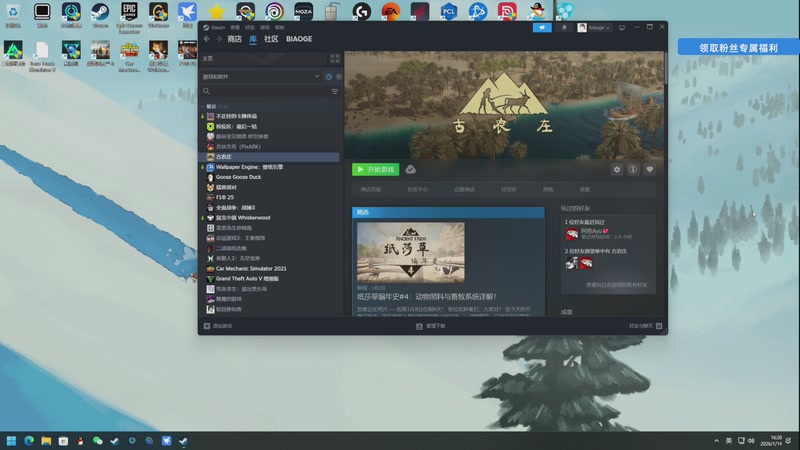The image size is (800, 450).
Task: Open the game settings gear icon
Action: click(617, 169)
